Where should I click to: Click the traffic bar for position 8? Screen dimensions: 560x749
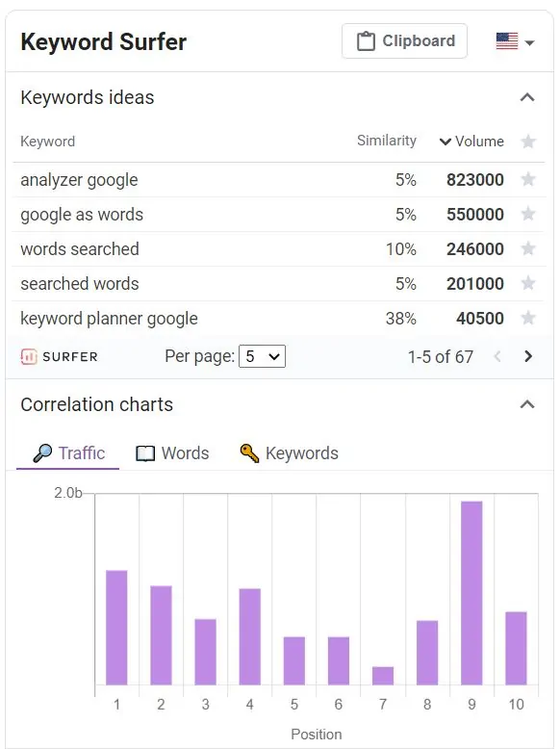[427, 653]
